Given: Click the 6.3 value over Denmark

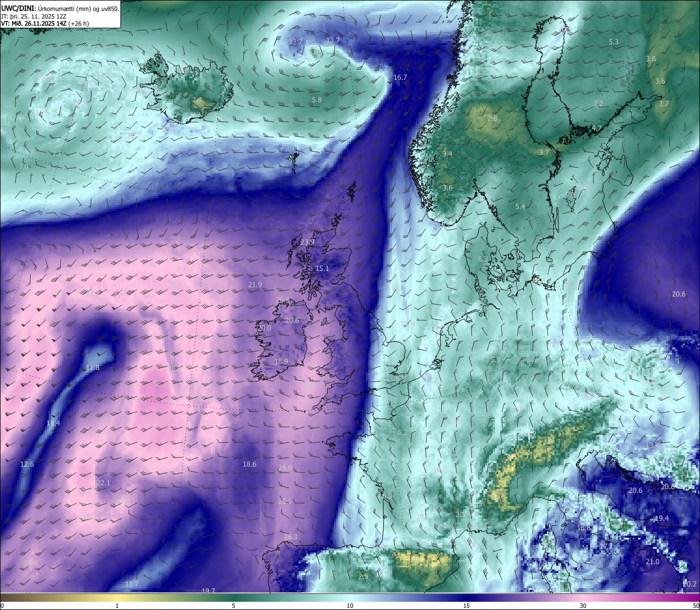Looking at the screenshot, I should click(483, 259).
